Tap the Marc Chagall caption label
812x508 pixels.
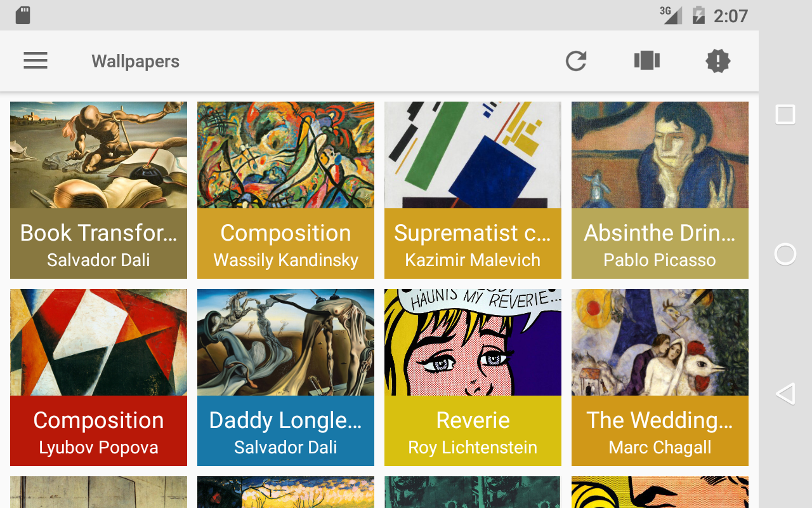pos(660,447)
